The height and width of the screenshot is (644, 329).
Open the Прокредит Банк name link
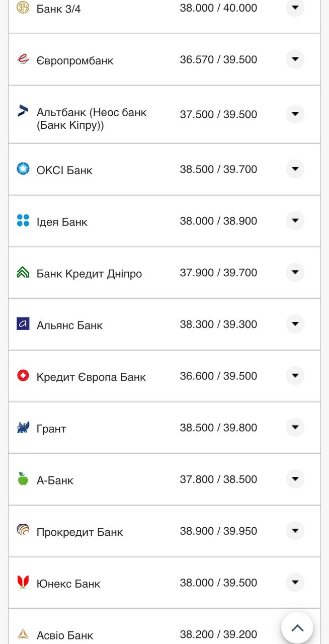pyautogui.click(x=79, y=532)
